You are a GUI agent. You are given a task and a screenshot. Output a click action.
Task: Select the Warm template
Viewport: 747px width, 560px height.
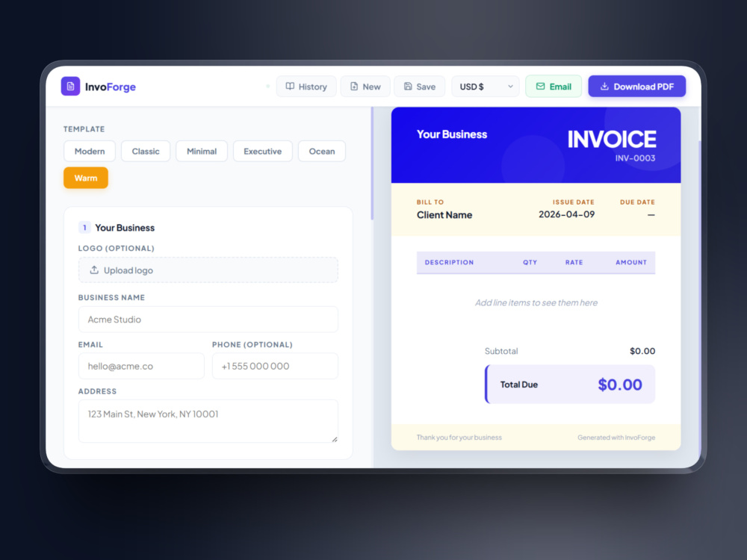tap(86, 178)
